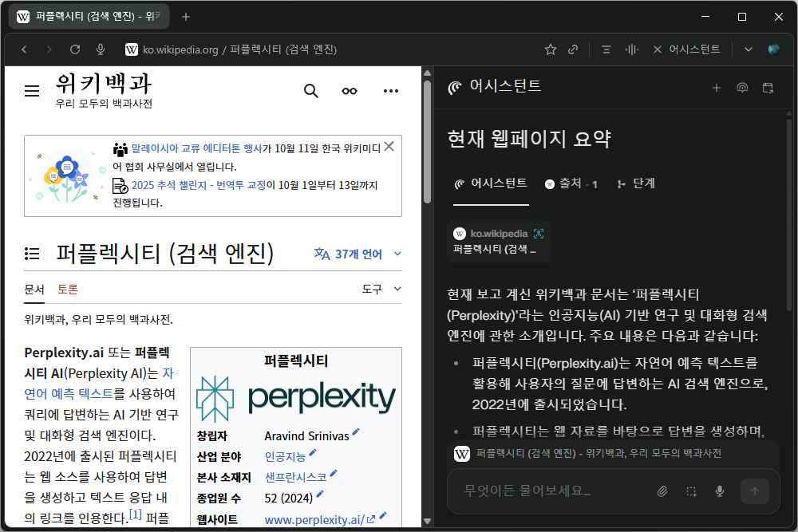Open Wikipedia user menu three dots
Screen dimensions: 798x532
tap(391, 91)
